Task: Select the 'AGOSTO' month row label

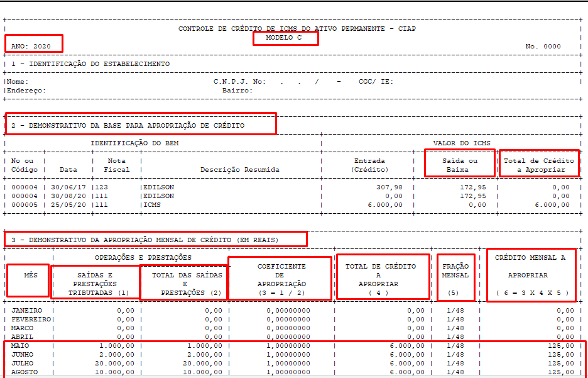Action: [24, 372]
